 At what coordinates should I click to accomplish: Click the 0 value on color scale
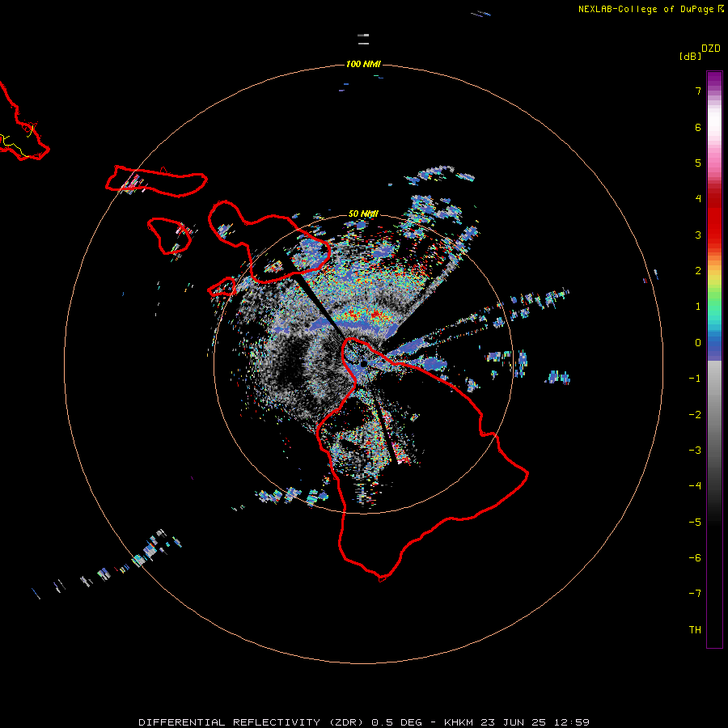pyautogui.click(x=698, y=343)
